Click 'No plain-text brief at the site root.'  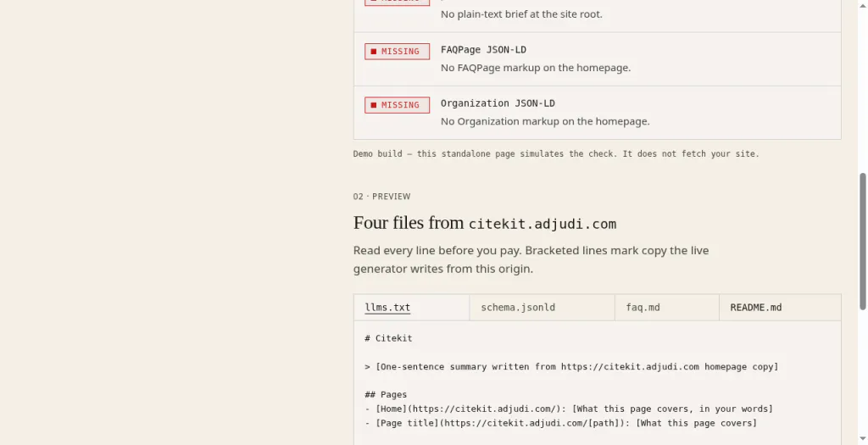[521, 14]
